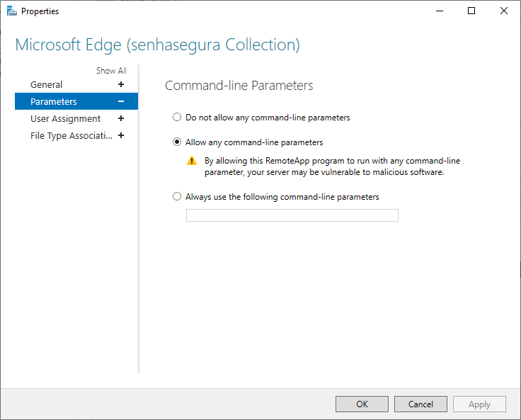Focus the command-line parameters text field

tap(292, 215)
